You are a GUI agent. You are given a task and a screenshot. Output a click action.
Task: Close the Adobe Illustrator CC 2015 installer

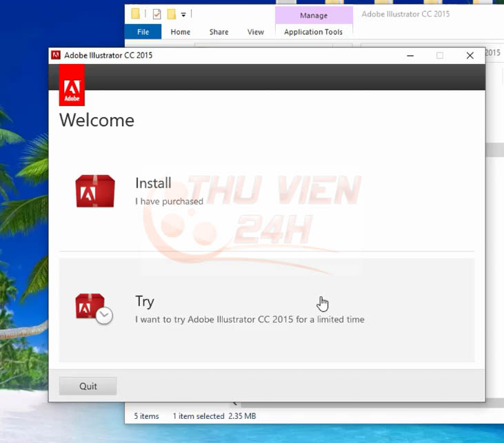click(x=470, y=56)
